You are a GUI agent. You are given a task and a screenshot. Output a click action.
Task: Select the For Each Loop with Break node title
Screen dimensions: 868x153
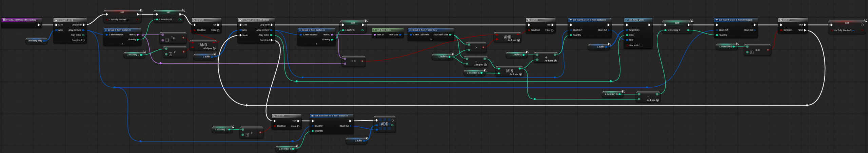point(255,20)
